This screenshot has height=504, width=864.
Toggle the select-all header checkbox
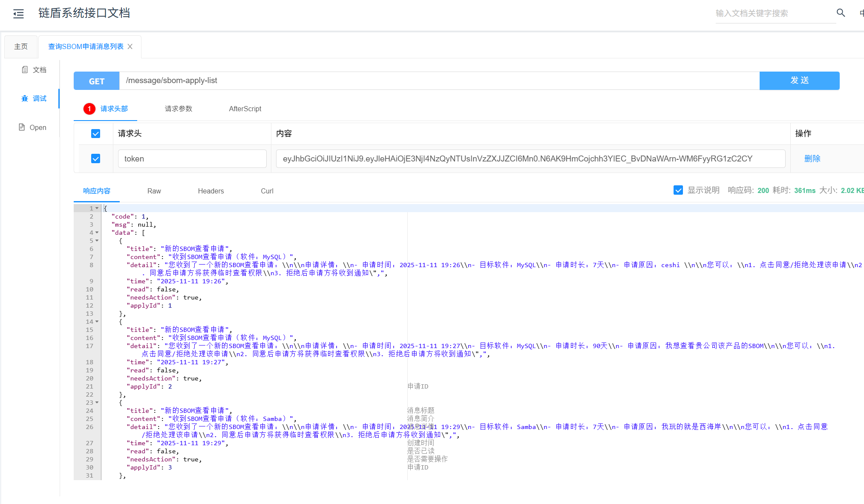tap(96, 134)
